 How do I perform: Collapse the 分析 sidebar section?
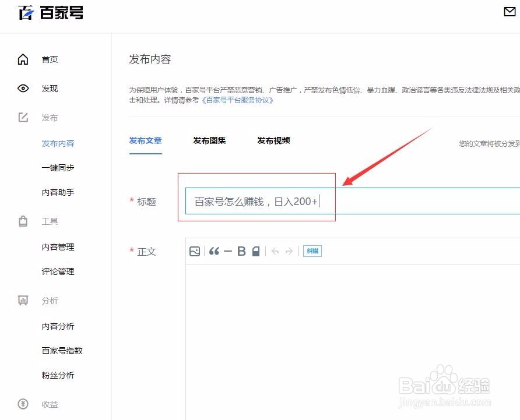click(x=50, y=301)
